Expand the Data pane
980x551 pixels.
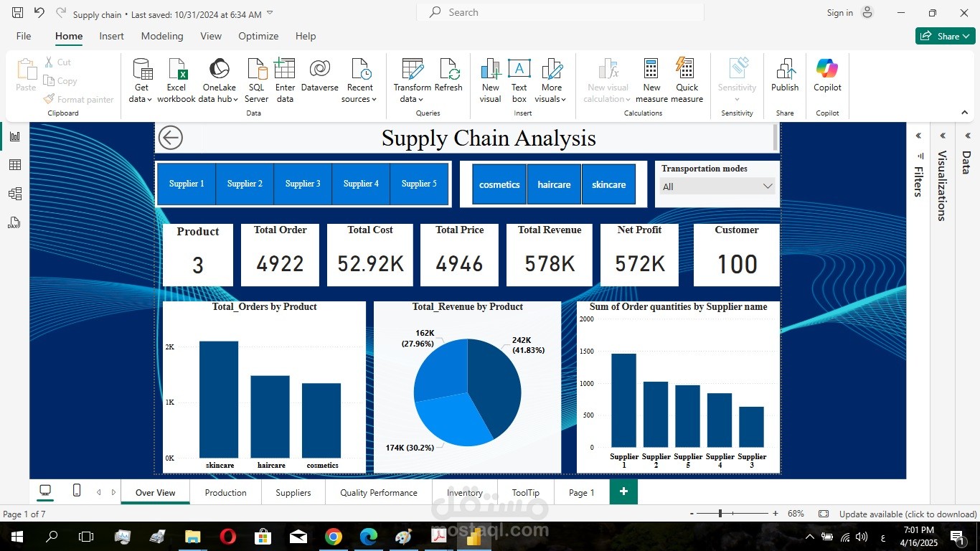(967, 136)
